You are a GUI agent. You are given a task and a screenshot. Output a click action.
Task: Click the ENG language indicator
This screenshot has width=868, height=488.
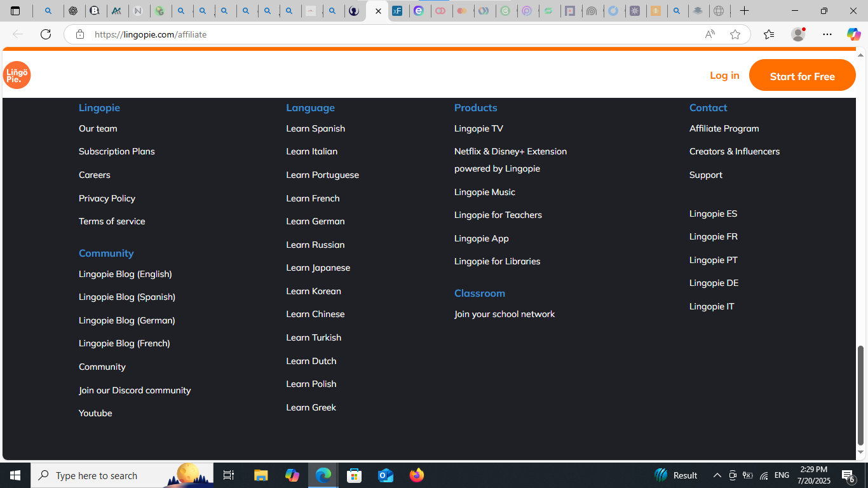782,475
